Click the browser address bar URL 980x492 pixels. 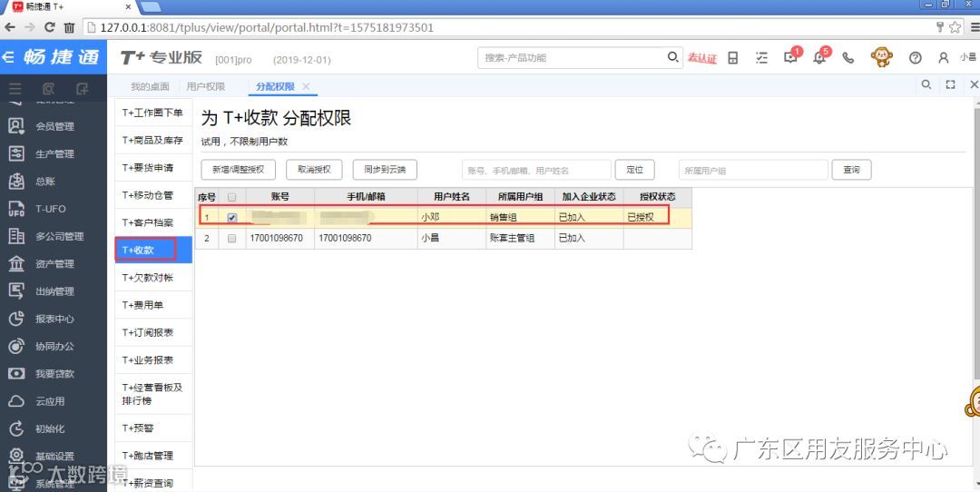click(x=267, y=27)
